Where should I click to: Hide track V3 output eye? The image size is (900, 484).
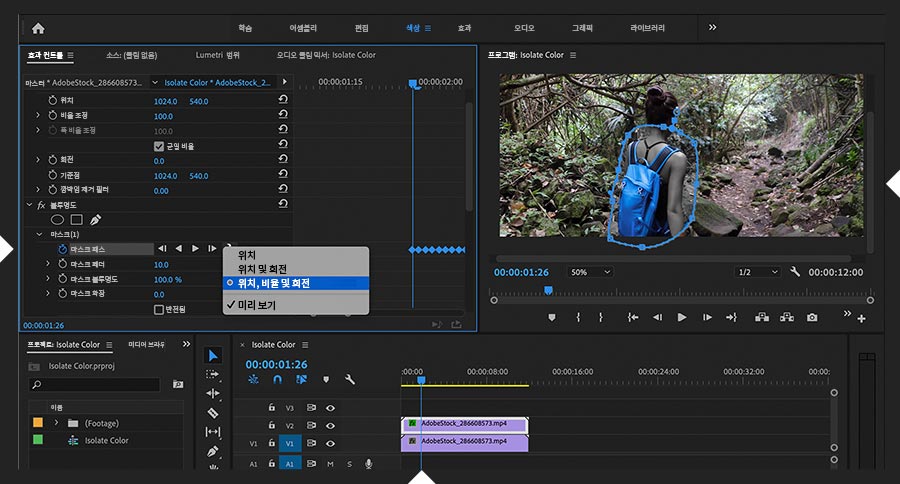click(x=331, y=408)
